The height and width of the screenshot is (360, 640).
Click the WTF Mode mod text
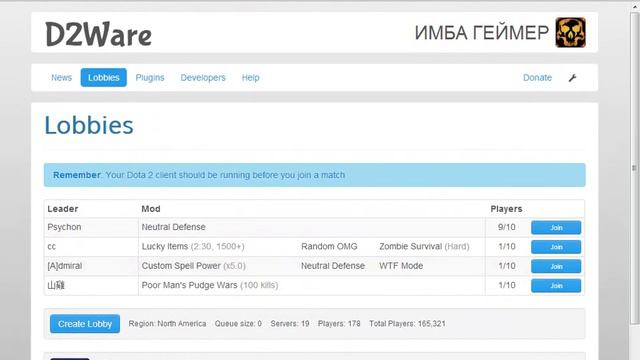pos(401,266)
